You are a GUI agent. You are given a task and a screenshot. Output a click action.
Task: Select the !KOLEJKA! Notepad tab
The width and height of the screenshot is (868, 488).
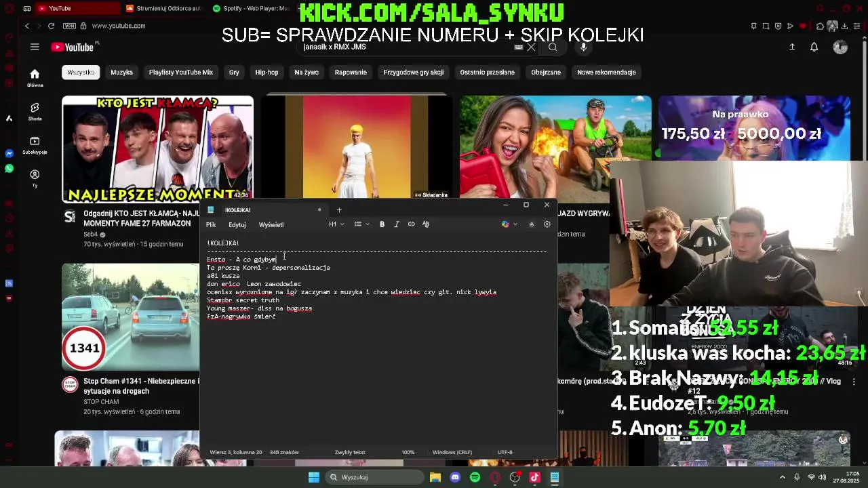[264, 209]
